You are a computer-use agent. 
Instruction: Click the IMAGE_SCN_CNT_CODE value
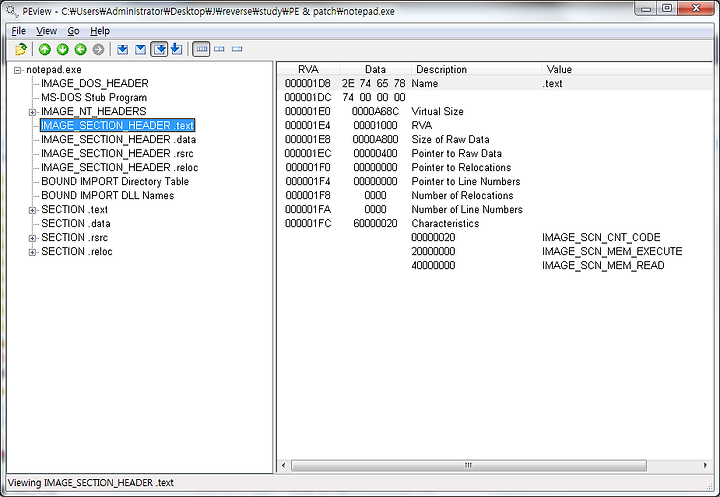click(601, 237)
